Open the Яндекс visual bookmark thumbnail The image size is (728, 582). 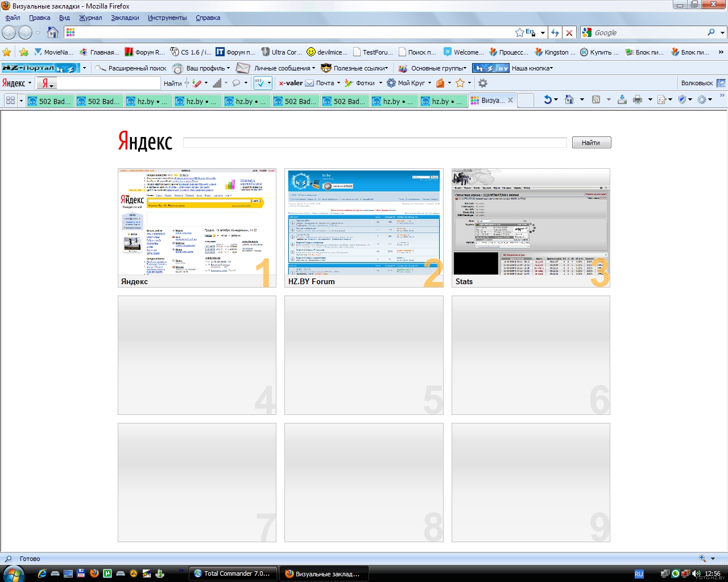(x=197, y=227)
